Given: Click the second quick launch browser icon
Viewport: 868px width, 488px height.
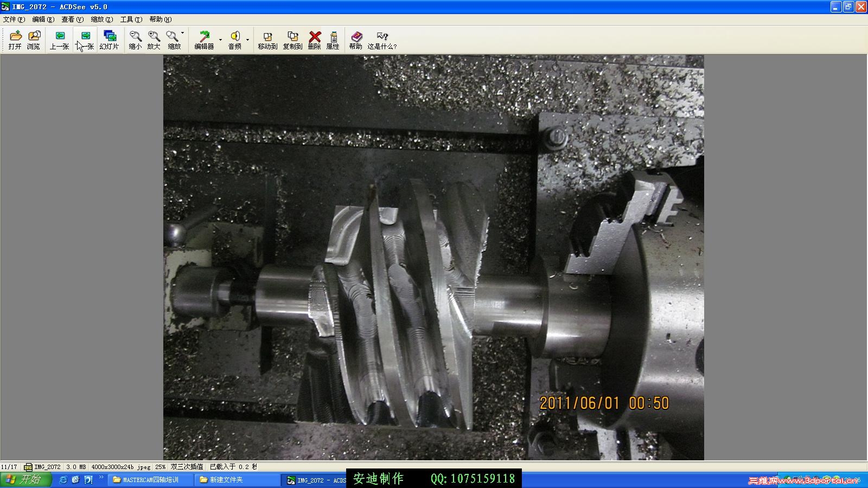Looking at the screenshot, I should (x=75, y=480).
